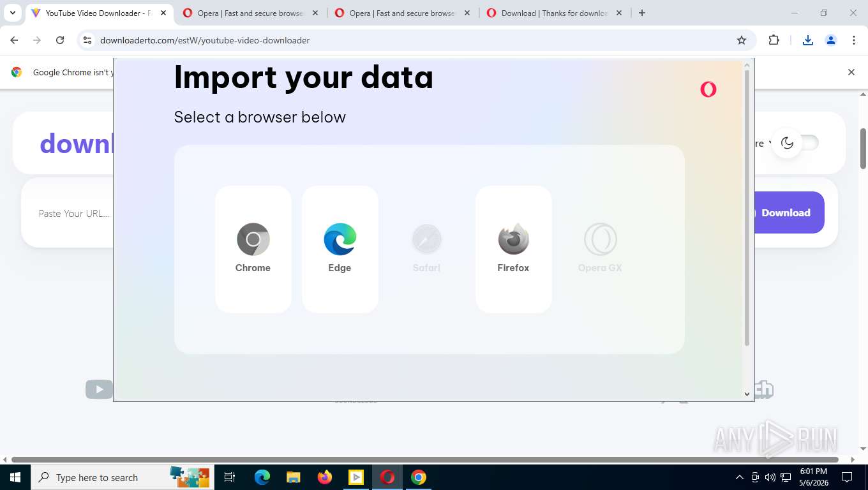This screenshot has height=490, width=868.
Task: Toggle the dark mode moon switch
Action: (x=795, y=143)
